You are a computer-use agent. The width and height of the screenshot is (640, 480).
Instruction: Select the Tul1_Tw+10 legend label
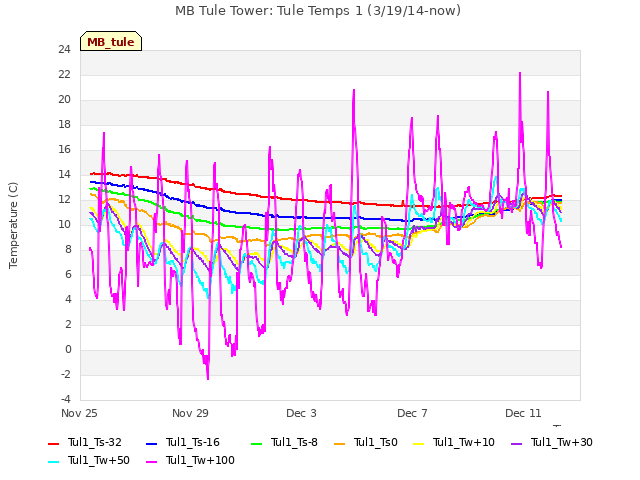(x=464, y=442)
